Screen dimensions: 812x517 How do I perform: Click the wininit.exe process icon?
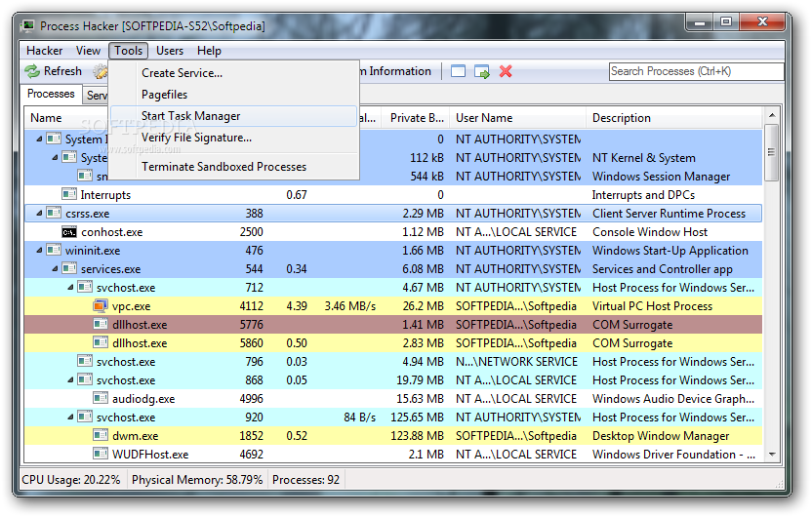(54, 251)
